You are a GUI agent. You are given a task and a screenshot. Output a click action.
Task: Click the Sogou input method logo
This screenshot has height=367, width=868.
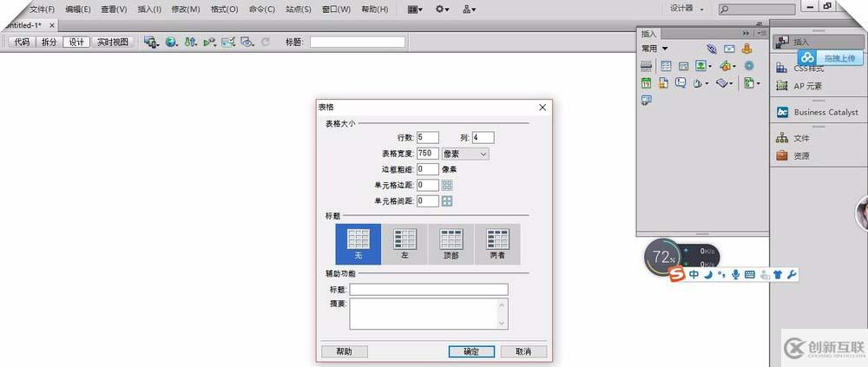(676, 274)
